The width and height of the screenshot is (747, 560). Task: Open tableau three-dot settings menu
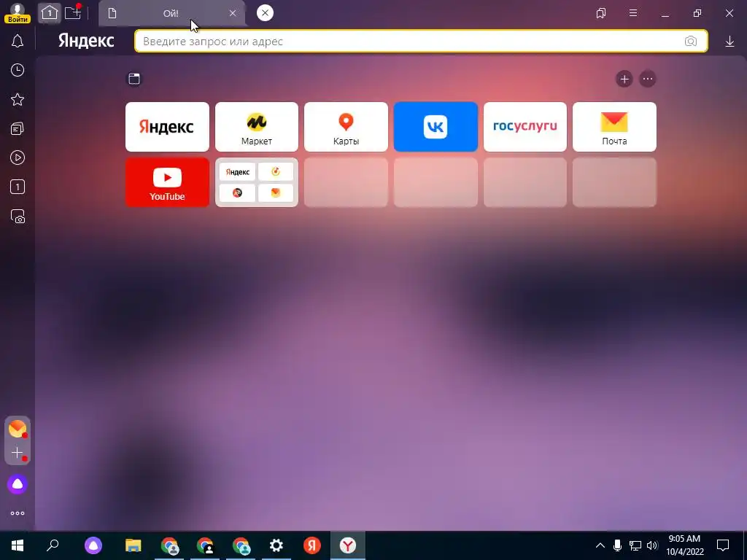(x=648, y=79)
